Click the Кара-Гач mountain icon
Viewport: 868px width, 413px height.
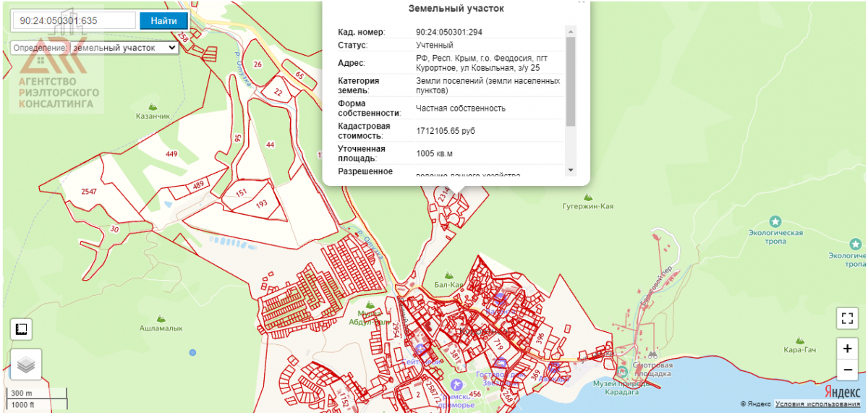pyautogui.click(x=799, y=340)
